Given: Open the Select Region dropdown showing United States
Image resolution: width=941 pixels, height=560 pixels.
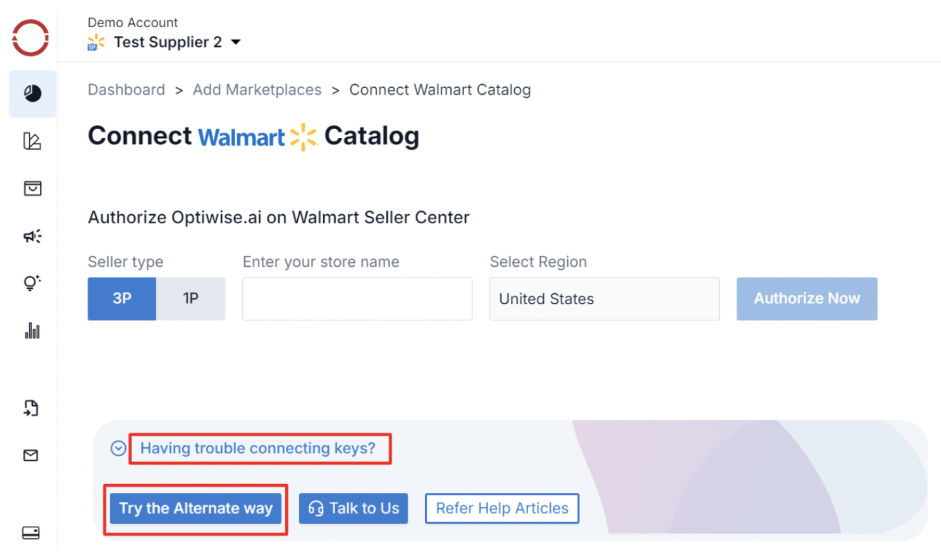Looking at the screenshot, I should 604,299.
